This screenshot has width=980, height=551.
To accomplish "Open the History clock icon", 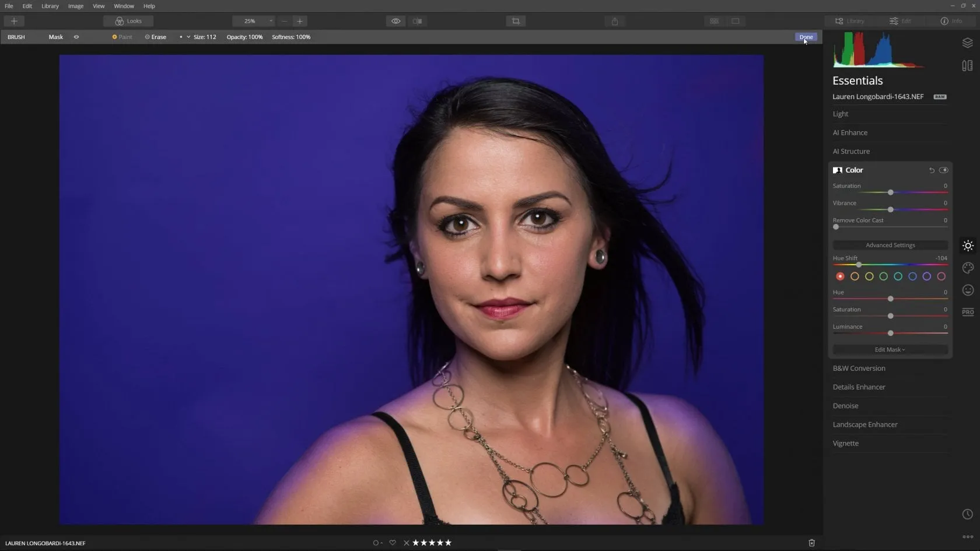I will click(x=967, y=514).
